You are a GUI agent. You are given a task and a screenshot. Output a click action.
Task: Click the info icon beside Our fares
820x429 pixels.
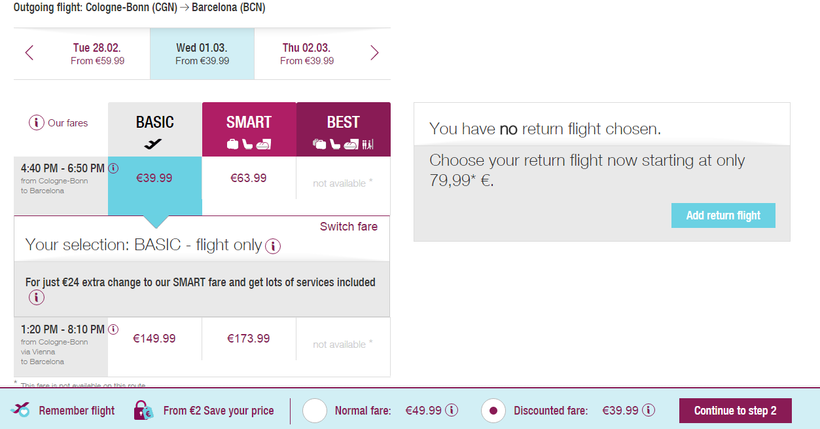coord(37,123)
